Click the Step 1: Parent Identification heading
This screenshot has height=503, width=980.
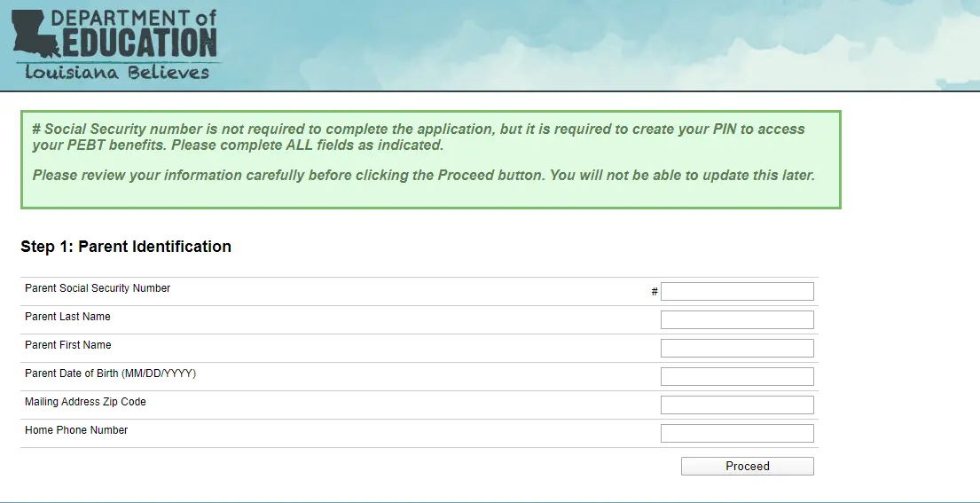126,247
